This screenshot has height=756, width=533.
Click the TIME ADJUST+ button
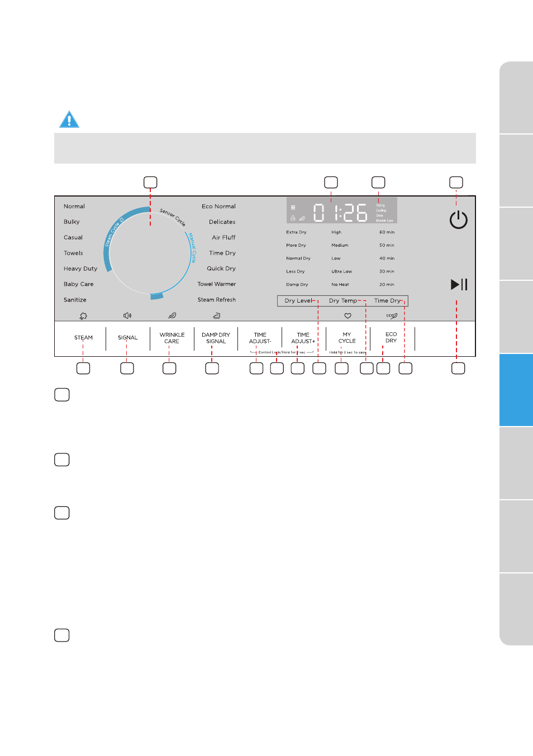[303, 338]
